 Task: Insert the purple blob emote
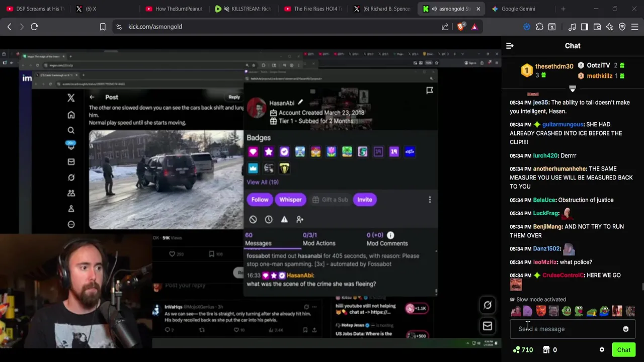527,311
